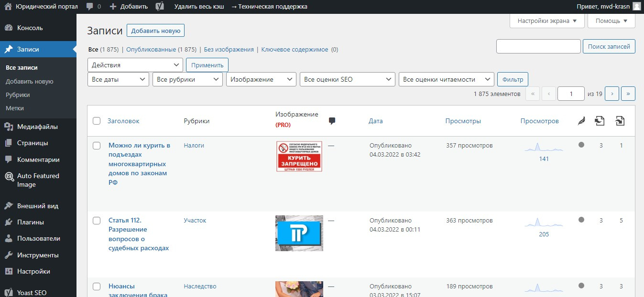
Task: Click the Yoast SEO sidebar icon
Action: (9, 293)
